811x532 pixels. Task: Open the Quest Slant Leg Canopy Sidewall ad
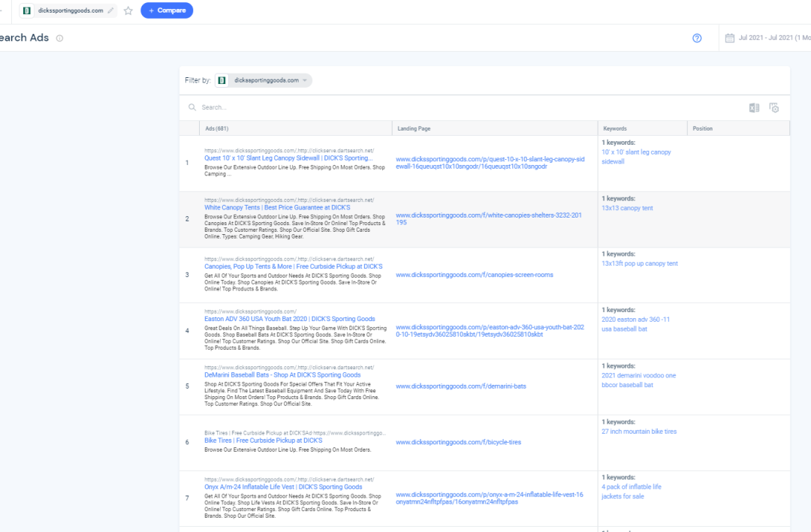pyautogui.click(x=288, y=158)
